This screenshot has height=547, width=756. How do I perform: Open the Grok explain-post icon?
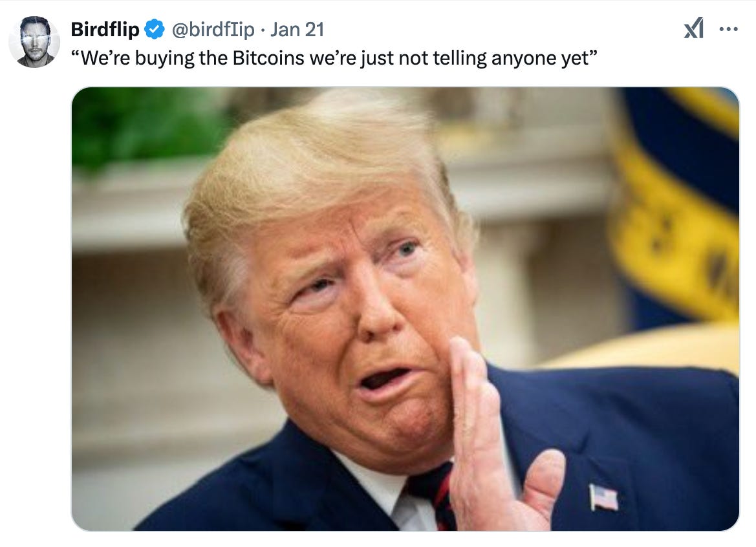[694, 29]
